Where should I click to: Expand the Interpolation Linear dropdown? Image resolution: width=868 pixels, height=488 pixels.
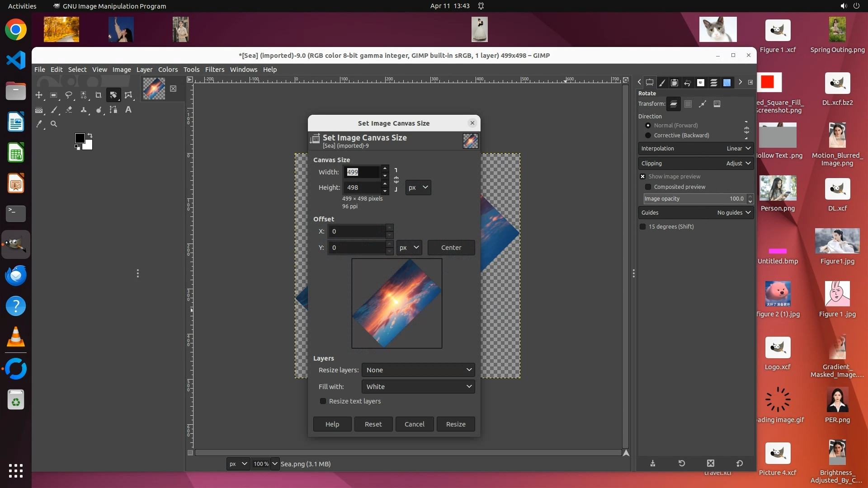pyautogui.click(x=696, y=149)
